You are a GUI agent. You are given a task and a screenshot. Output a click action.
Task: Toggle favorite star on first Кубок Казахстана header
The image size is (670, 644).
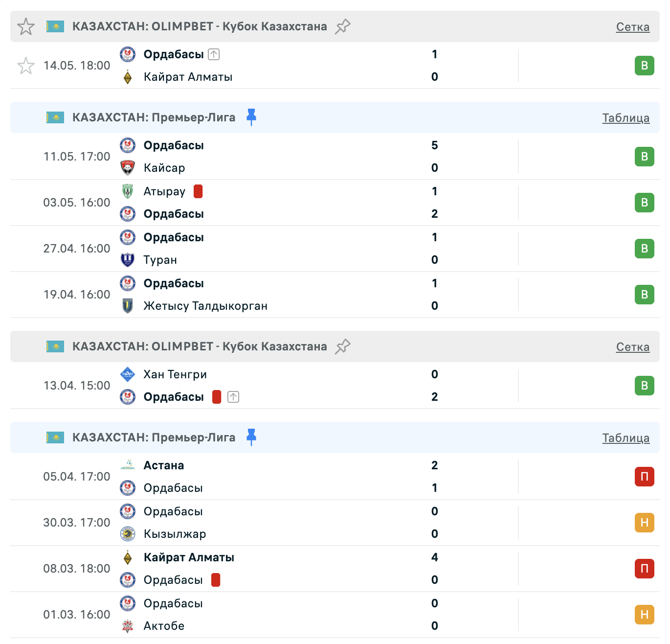(x=26, y=26)
